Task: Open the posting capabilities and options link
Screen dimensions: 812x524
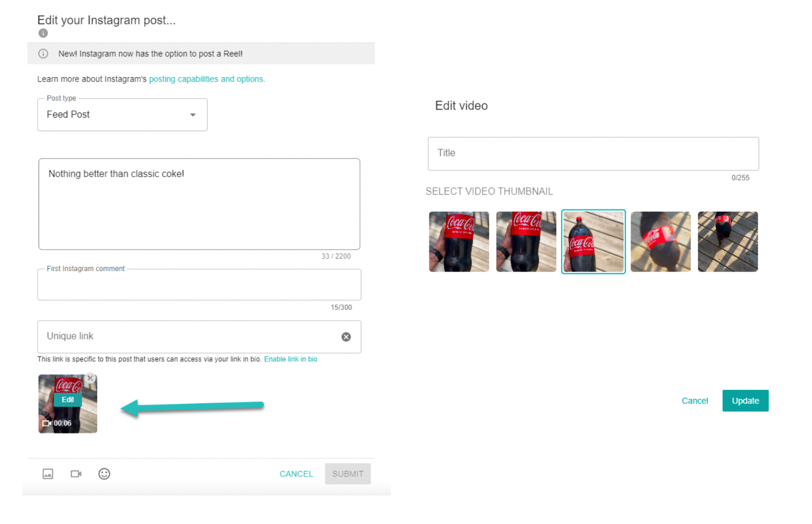Action: point(207,79)
